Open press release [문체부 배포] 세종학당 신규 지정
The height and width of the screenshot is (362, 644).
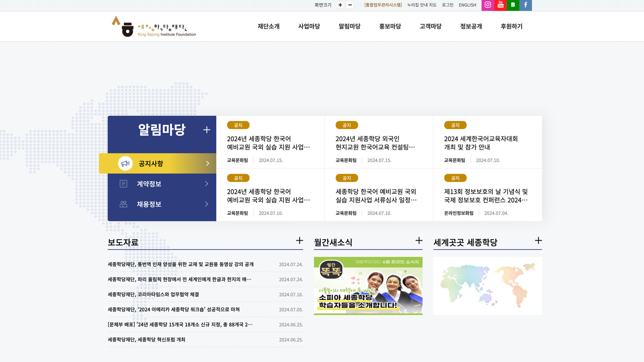[x=180, y=324]
